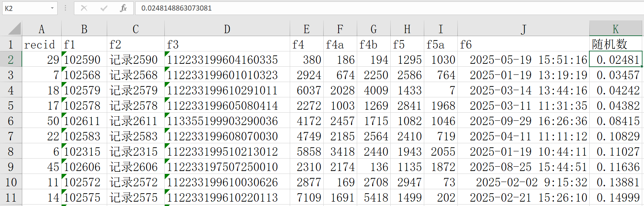Click the Insert Function fx icon
The width and height of the screenshot is (644, 206).
[x=123, y=8]
